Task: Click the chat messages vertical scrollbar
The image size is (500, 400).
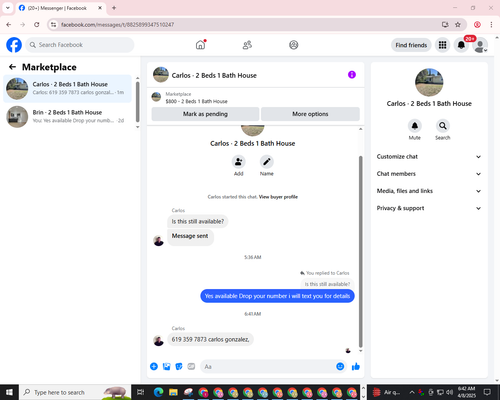Action: pyautogui.click(x=360, y=252)
